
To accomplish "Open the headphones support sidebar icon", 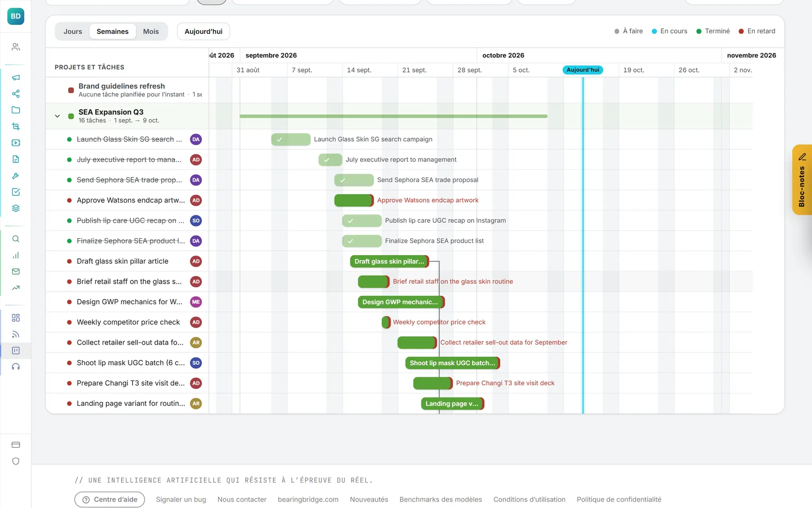I will click(16, 367).
